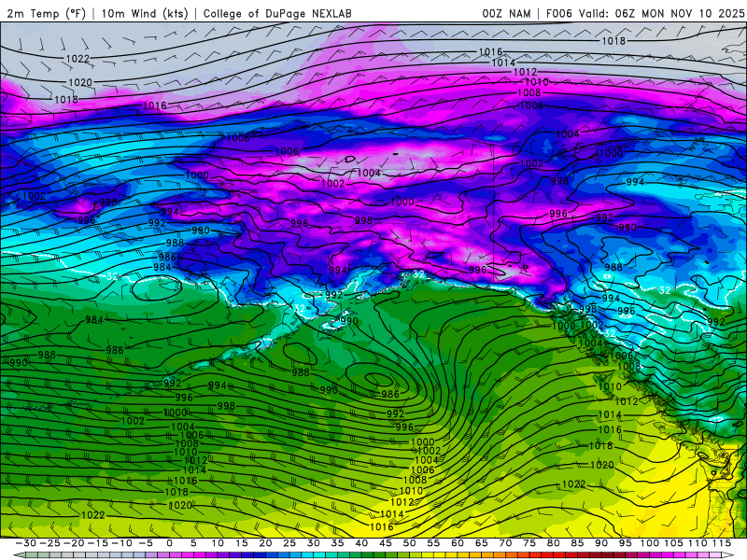The width and height of the screenshot is (747, 560).
Task: Click the '50' value on the temperature scale
Action: pyautogui.click(x=409, y=543)
